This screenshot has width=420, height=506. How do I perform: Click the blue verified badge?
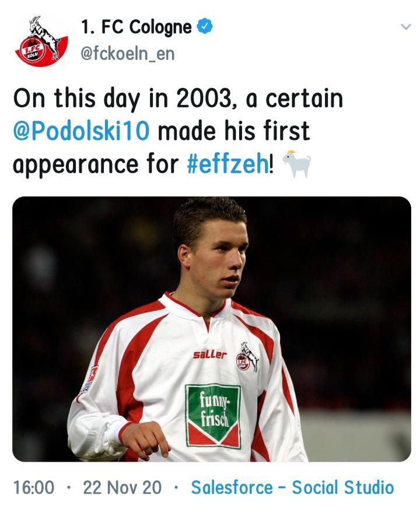tap(205, 27)
